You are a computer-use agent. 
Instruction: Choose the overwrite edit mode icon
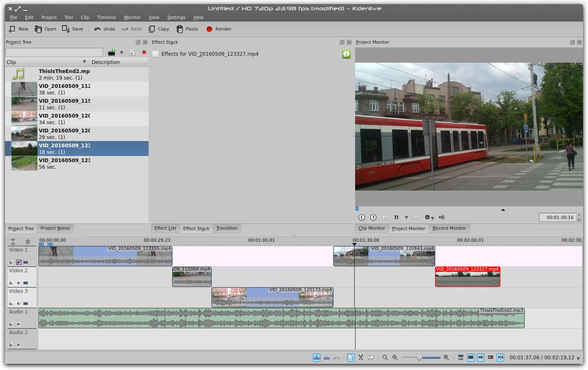click(x=327, y=358)
